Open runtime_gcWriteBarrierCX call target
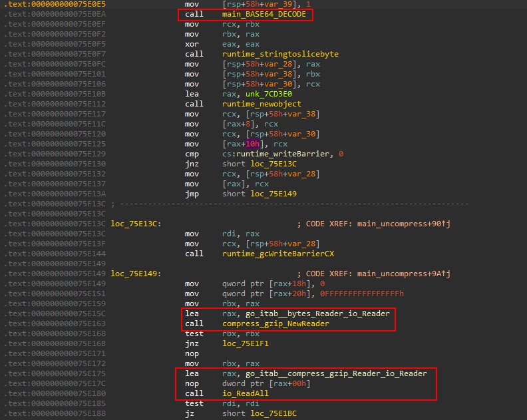The width and height of the screenshot is (527, 420). tap(278, 254)
